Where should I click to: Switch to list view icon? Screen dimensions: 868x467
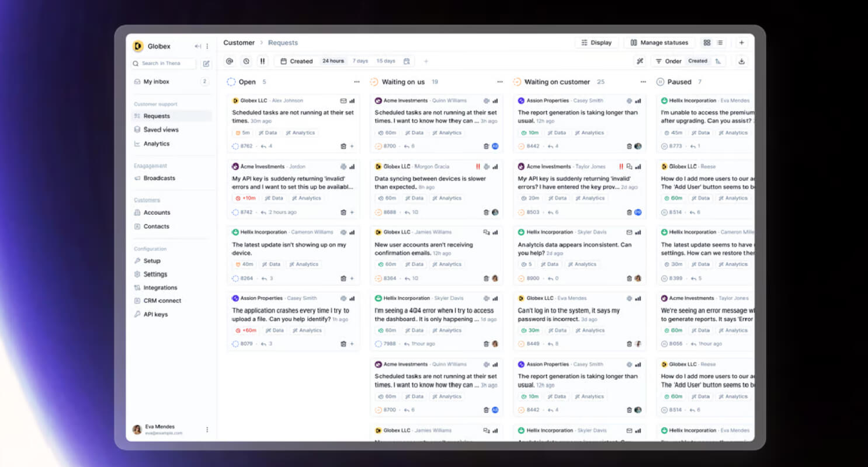click(x=720, y=43)
